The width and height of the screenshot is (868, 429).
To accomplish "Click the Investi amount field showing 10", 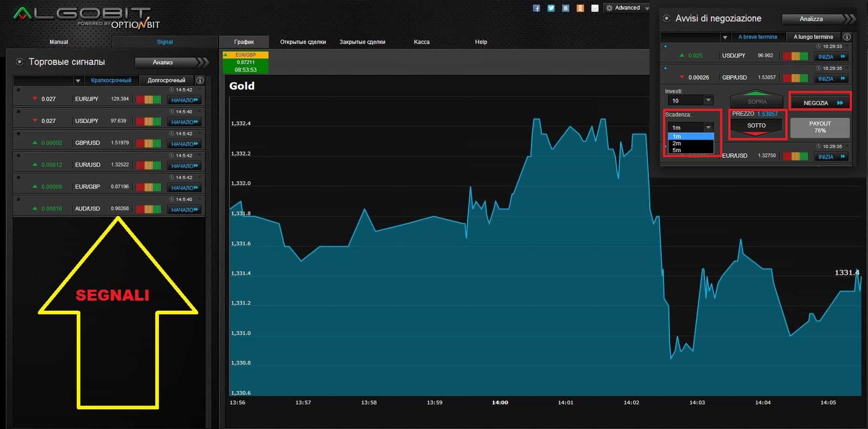I will 686,100.
